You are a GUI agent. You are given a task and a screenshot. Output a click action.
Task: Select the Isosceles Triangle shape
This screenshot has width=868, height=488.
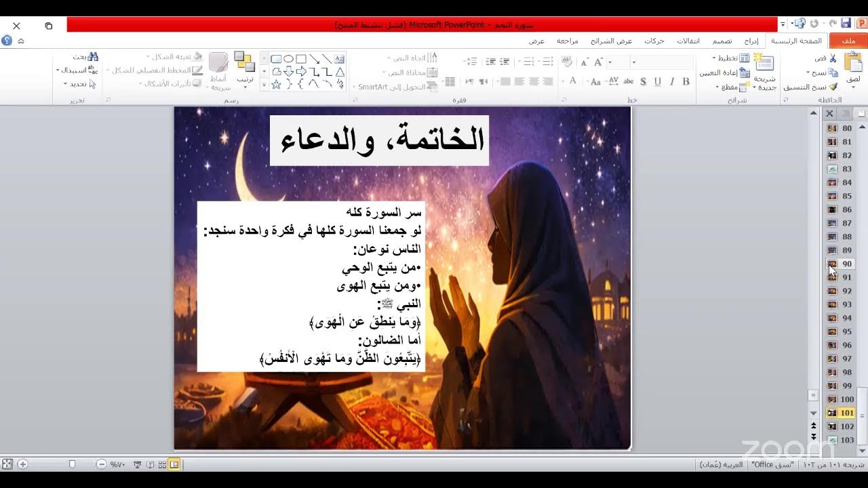pyautogui.click(x=340, y=72)
